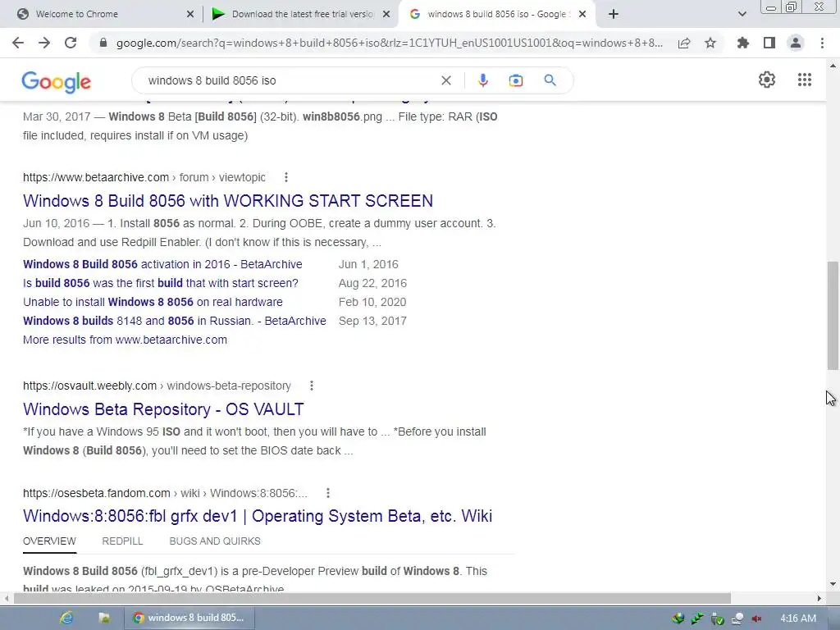Open Chrome profile avatar
The image size is (840, 630).
[796, 43]
